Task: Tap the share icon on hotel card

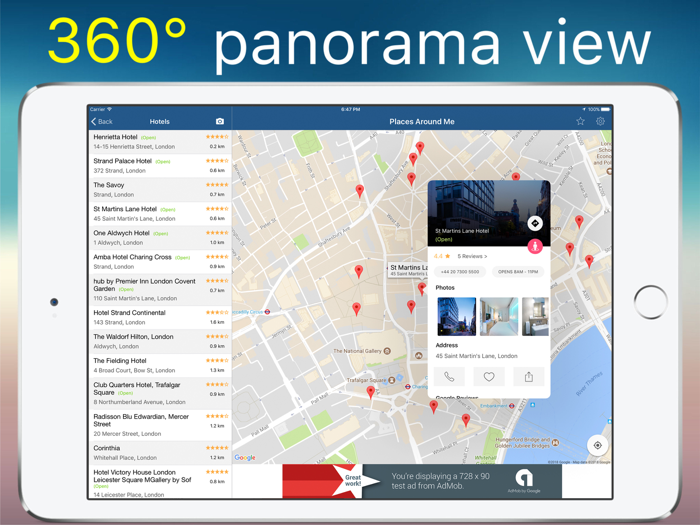Action: [x=529, y=377]
